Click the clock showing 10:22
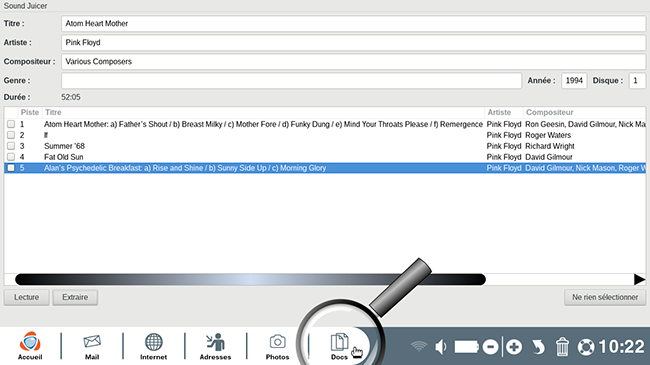The height and width of the screenshot is (365, 650). [621, 347]
